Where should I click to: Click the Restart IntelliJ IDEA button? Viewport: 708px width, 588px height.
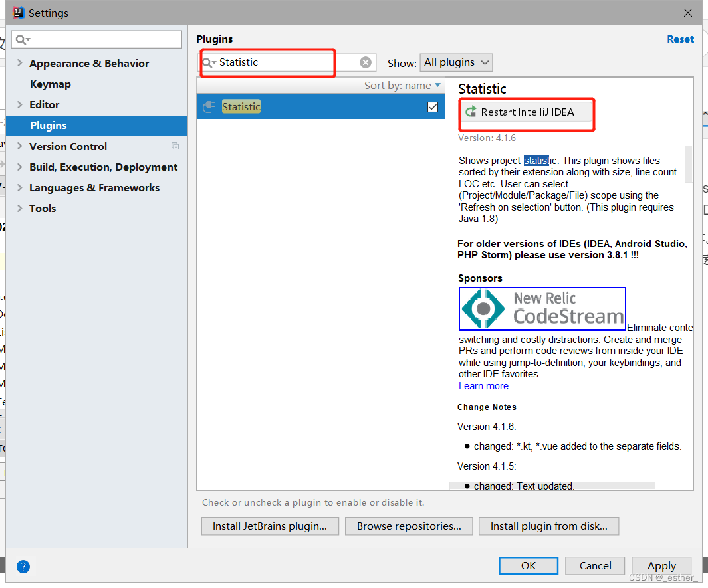click(x=527, y=112)
